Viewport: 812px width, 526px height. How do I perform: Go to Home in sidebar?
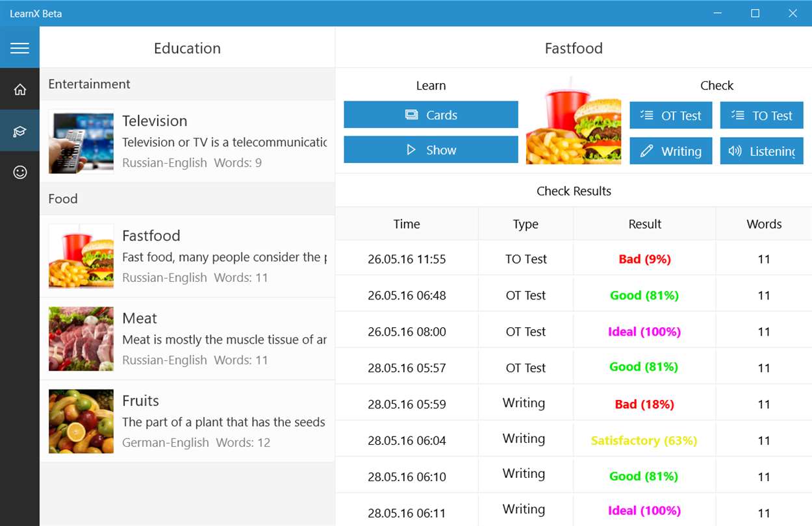(19, 90)
